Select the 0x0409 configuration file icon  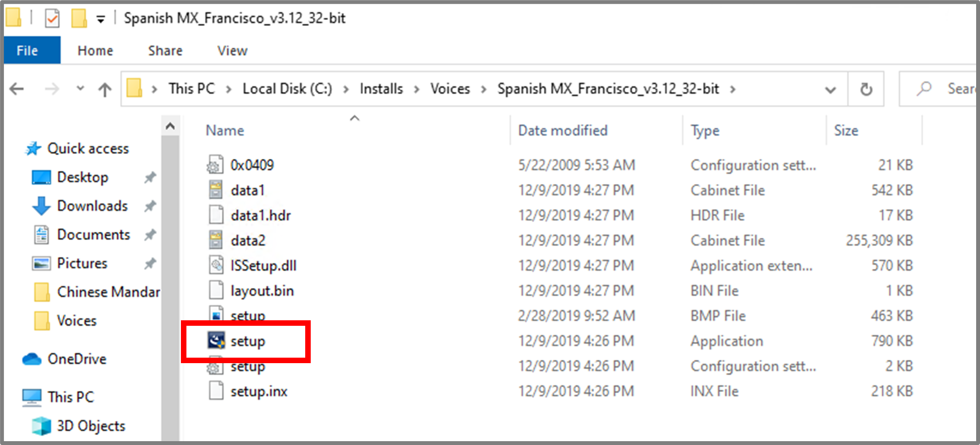click(x=216, y=165)
